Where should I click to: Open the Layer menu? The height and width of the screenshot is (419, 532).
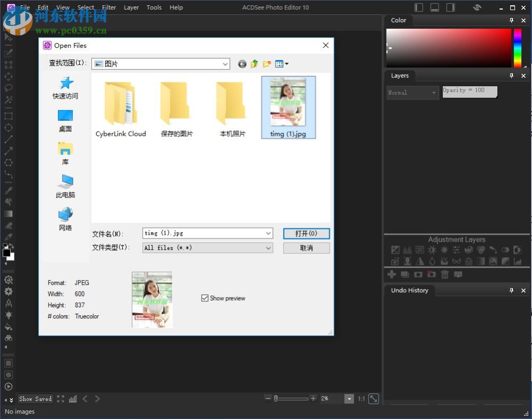tap(131, 7)
